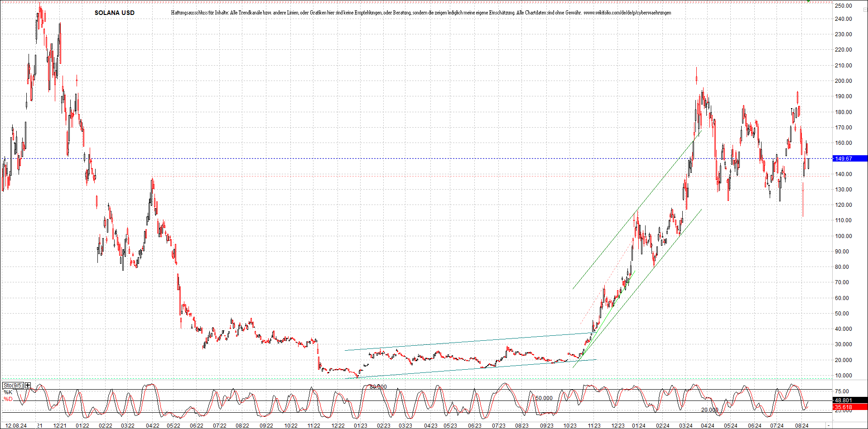Image resolution: width=868 pixels, height=429 pixels.
Task: Click the 120.00 price axis label
Action: pyautogui.click(x=844, y=205)
